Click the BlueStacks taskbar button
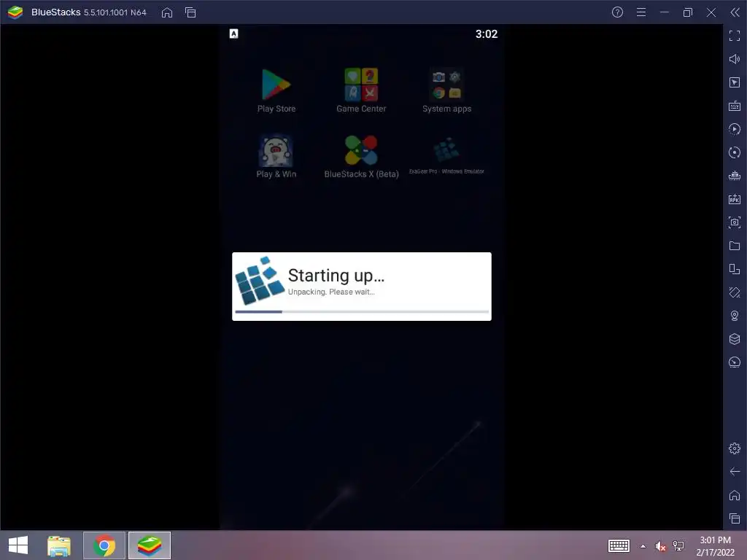This screenshot has height=560, width=747. pyautogui.click(x=150, y=545)
